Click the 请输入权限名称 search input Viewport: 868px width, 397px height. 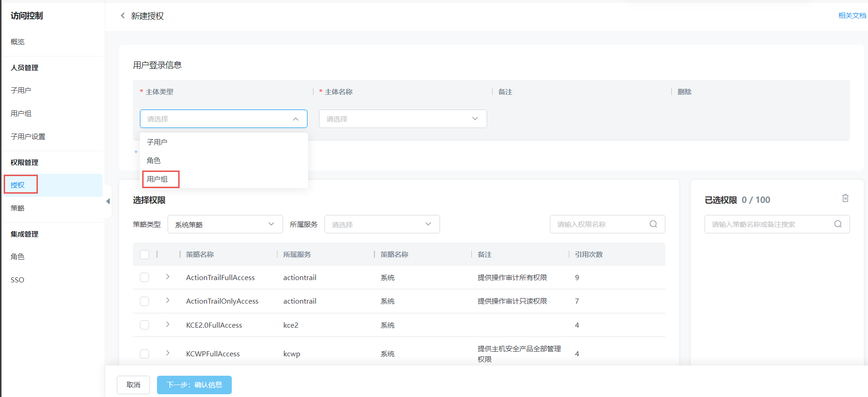tap(598, 224)
